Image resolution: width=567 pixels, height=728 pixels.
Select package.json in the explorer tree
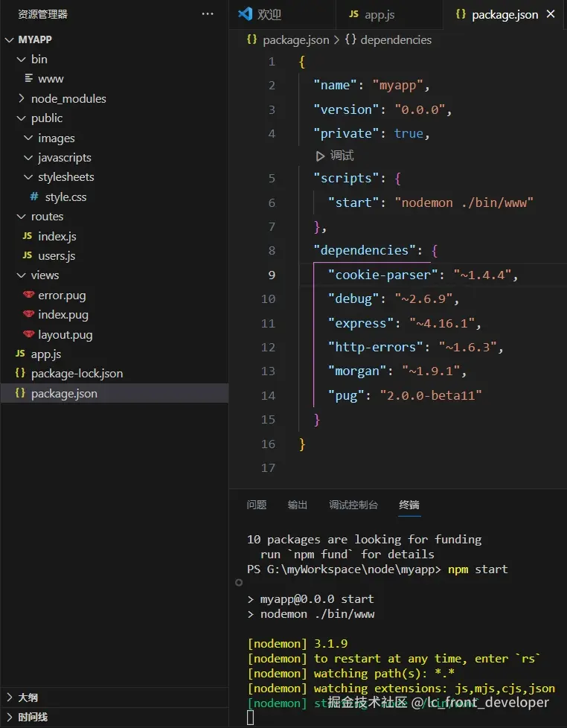[x=115, y=393]
